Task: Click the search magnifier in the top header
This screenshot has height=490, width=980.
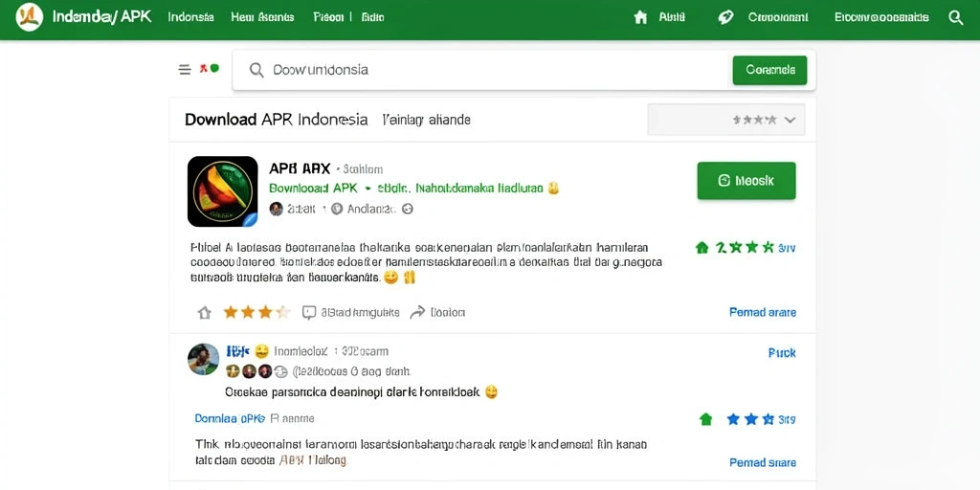Action: [956, 17]
